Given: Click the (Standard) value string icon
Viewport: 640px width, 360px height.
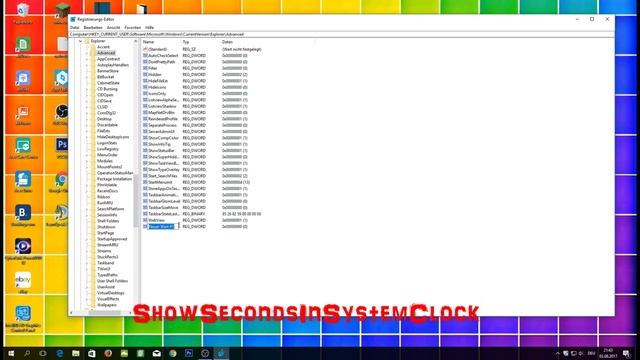Looking at the screenshot, I should pos(145,49).
